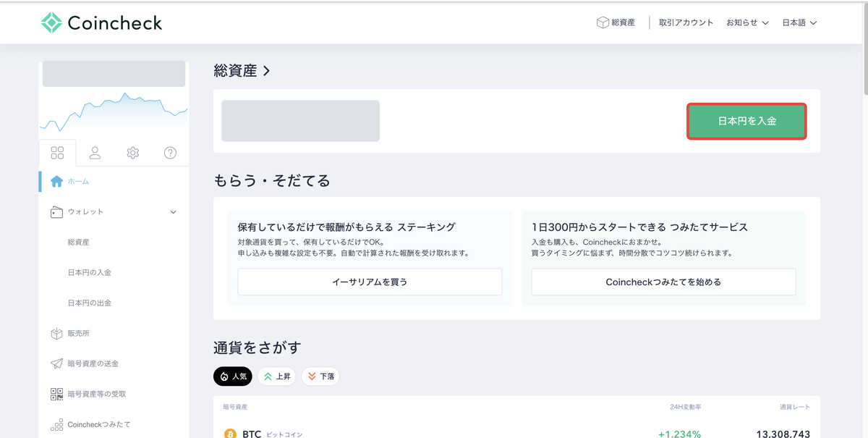Collapse the ウォレット chevron

click(x=173, y=212)
